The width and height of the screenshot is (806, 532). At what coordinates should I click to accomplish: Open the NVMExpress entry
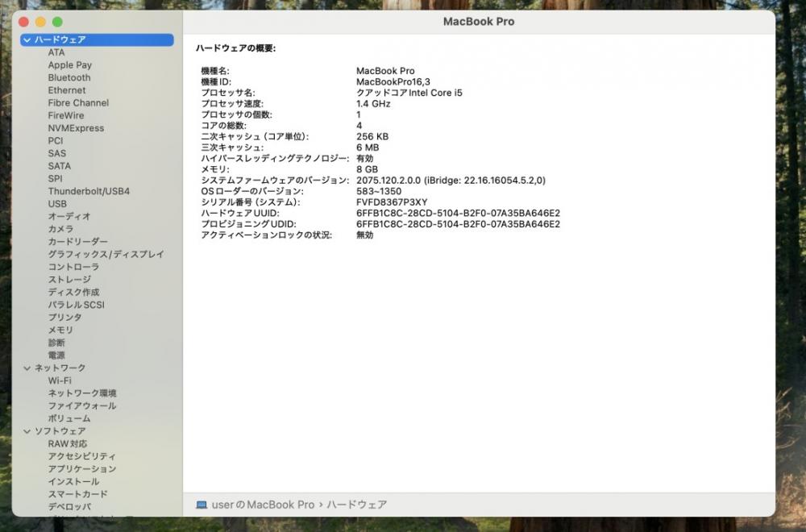coord(76,128)
